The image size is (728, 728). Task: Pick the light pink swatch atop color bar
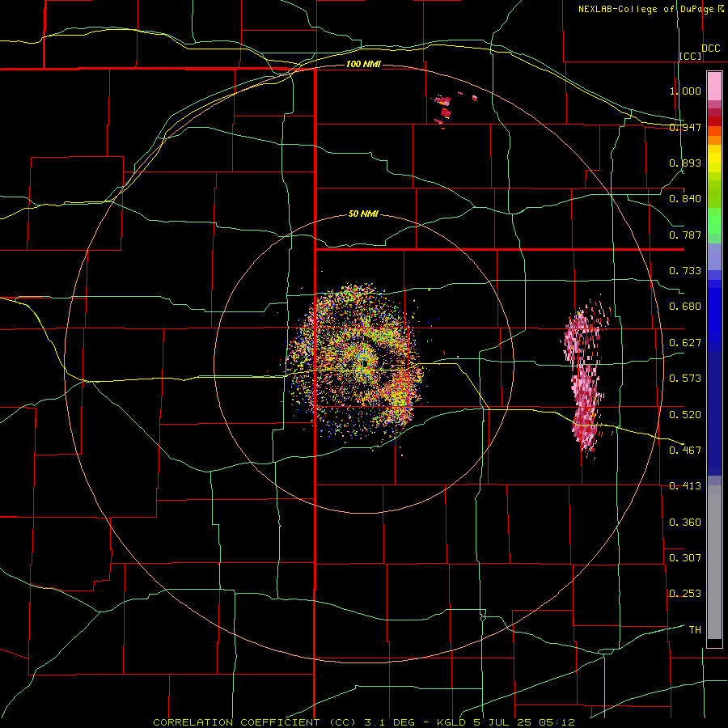coord(714,86)
